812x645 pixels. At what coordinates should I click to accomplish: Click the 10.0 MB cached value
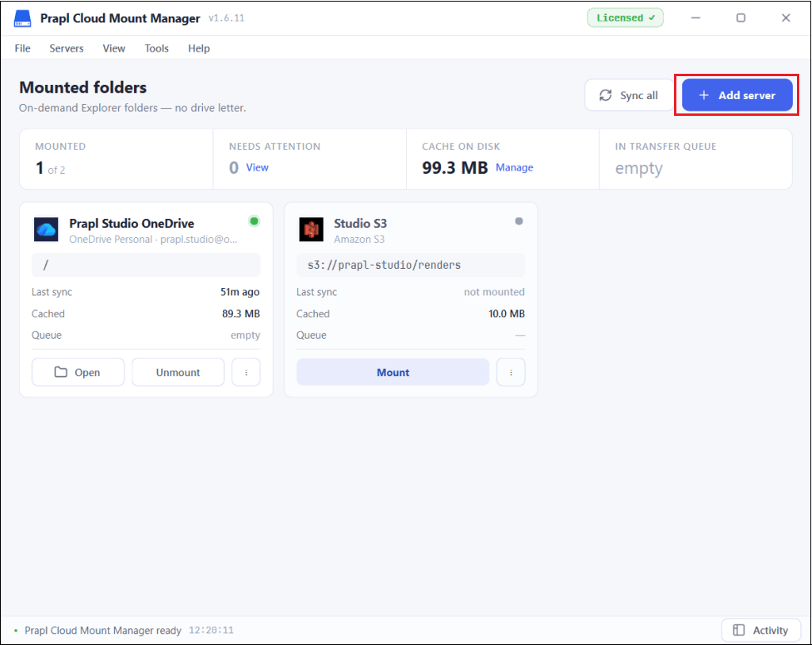coord(507,314)
